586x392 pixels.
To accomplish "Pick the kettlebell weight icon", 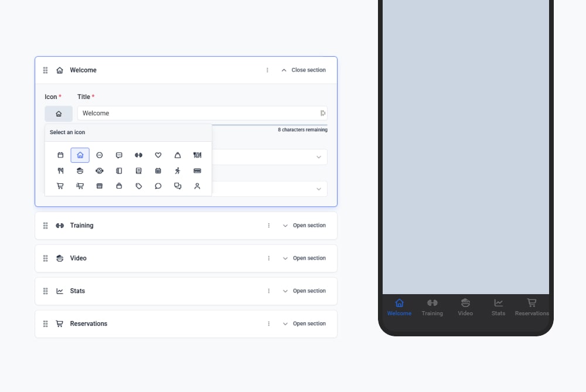I will click(178, 155).
